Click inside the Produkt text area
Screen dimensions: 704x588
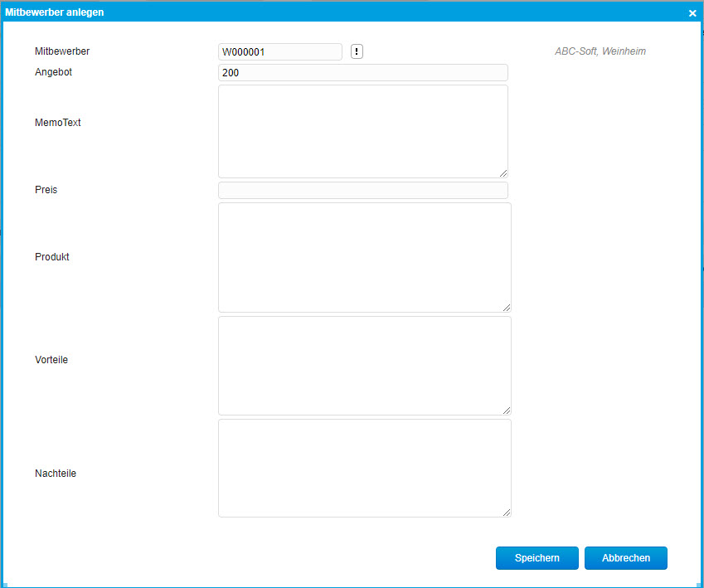coord(364,257)
